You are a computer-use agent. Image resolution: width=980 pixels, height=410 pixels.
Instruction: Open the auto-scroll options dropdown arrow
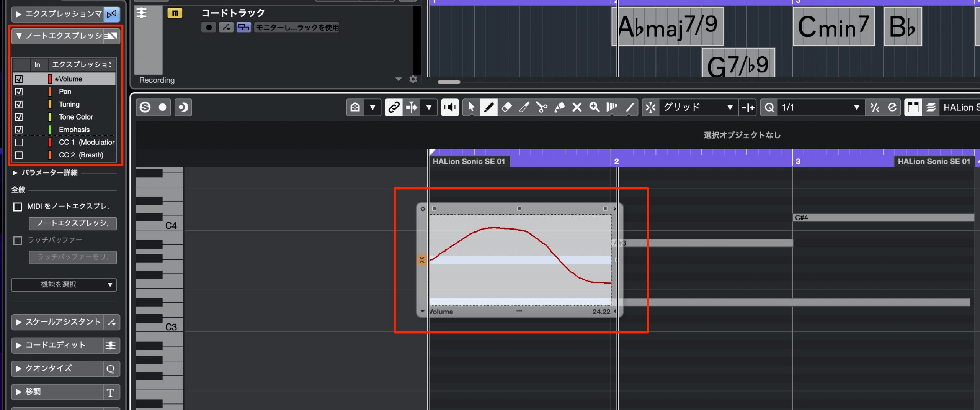coord(429,107)
